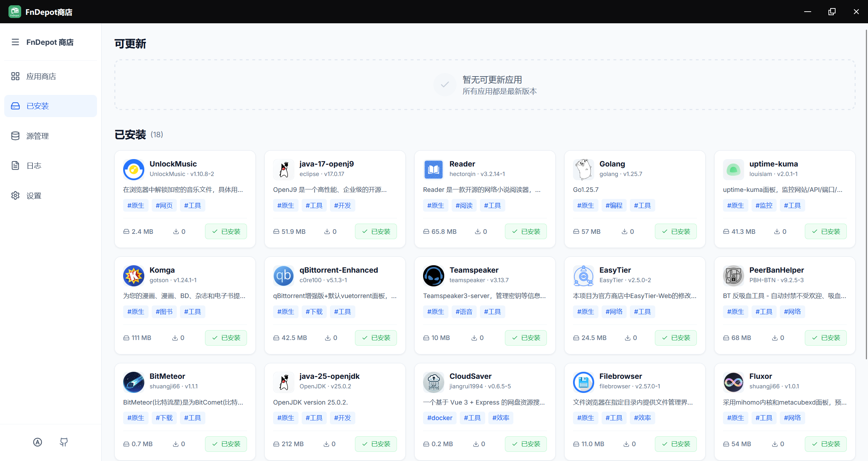
Task: Click the circular A icon in sidebar footer
Action: [37, 442]
